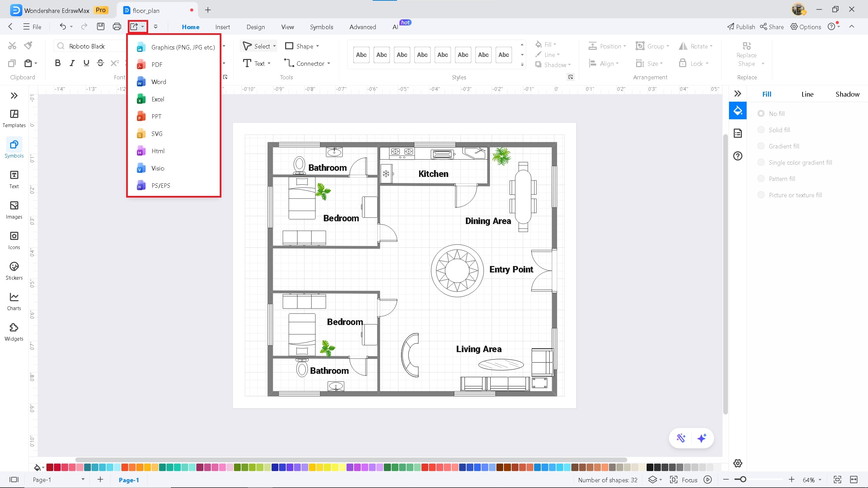Select the Pattern fill radio option
The width and height of the screenshot is (868, 488).
point(761,179)
